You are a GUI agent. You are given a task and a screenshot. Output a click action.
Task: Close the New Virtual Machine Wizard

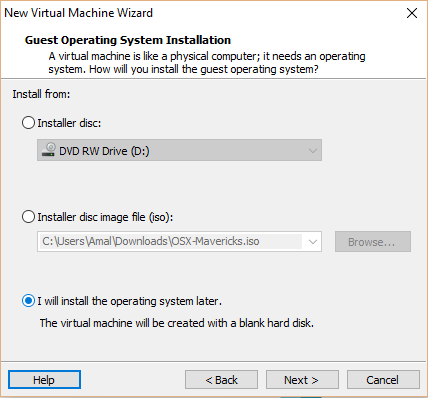[x=412, y=13]
